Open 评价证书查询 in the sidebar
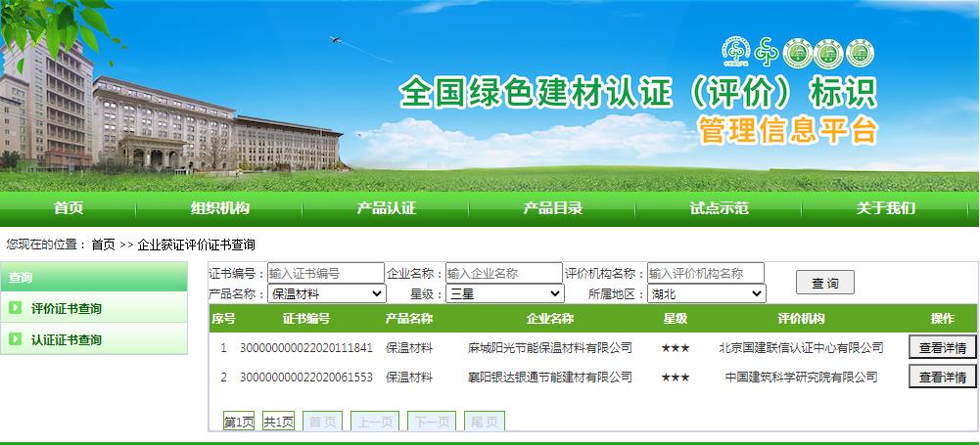The image size is (980, 445). tap(67, 309)
